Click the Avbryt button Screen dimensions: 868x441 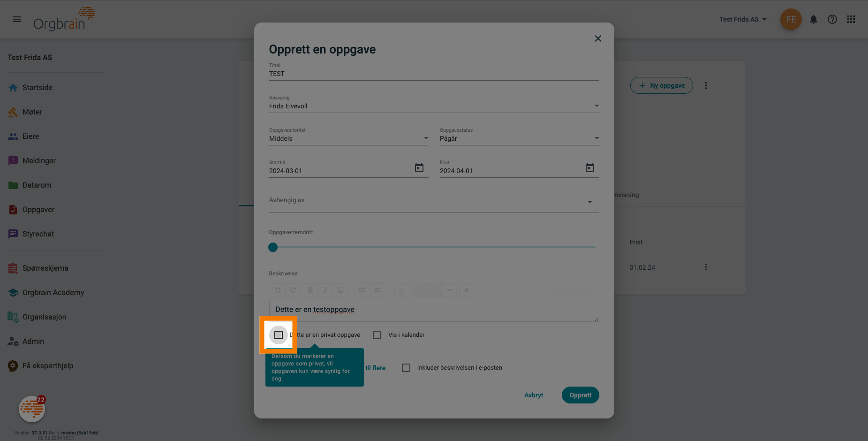534,395
